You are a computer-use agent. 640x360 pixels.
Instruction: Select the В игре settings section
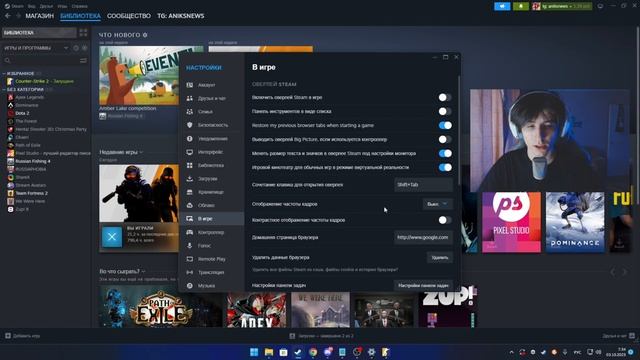pyautogui.click(x=211, y=219)
